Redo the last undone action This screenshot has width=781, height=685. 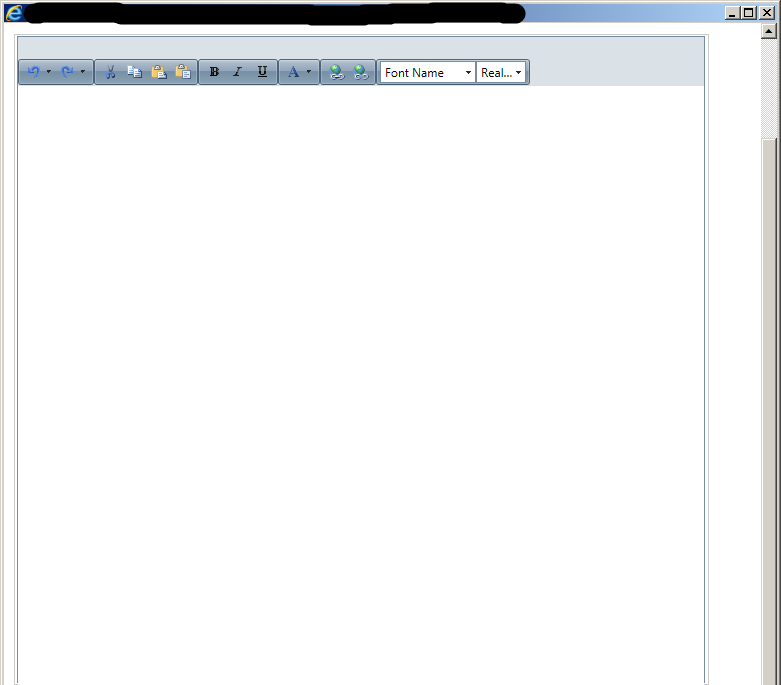pyautogui.click(x=67, y=72)
